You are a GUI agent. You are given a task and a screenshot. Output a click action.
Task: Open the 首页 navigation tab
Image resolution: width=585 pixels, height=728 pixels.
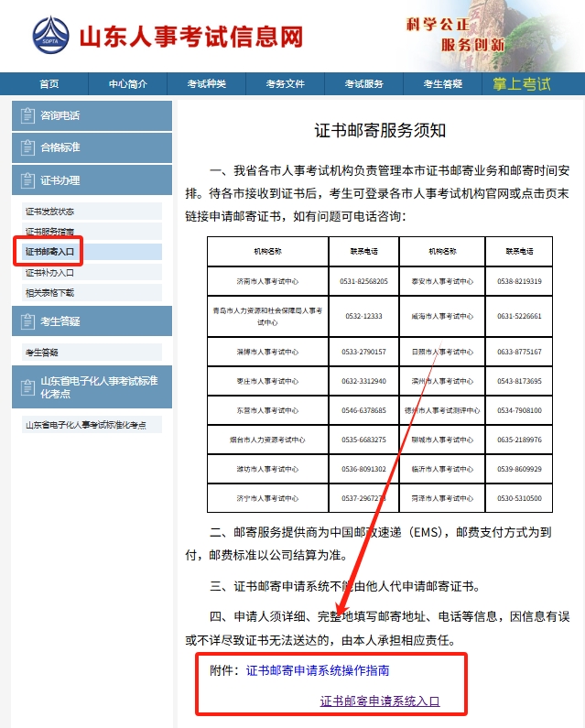[x=49, y=84]
